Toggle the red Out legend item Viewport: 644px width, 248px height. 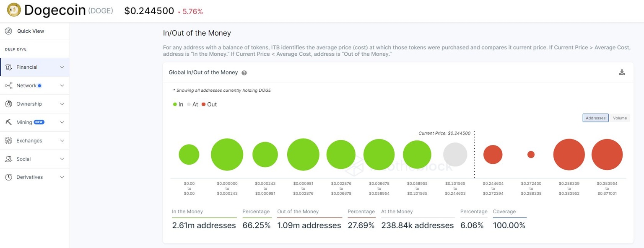point(209,104)
